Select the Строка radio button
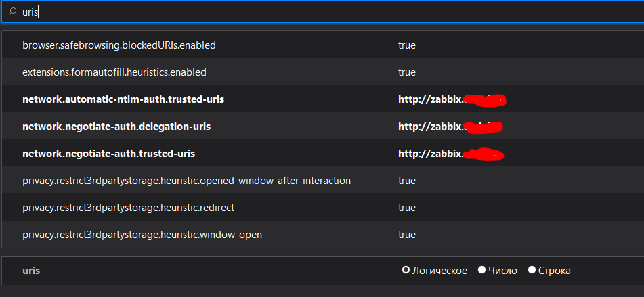The height and width of the screenshot is (297, 644). point(532,271)
